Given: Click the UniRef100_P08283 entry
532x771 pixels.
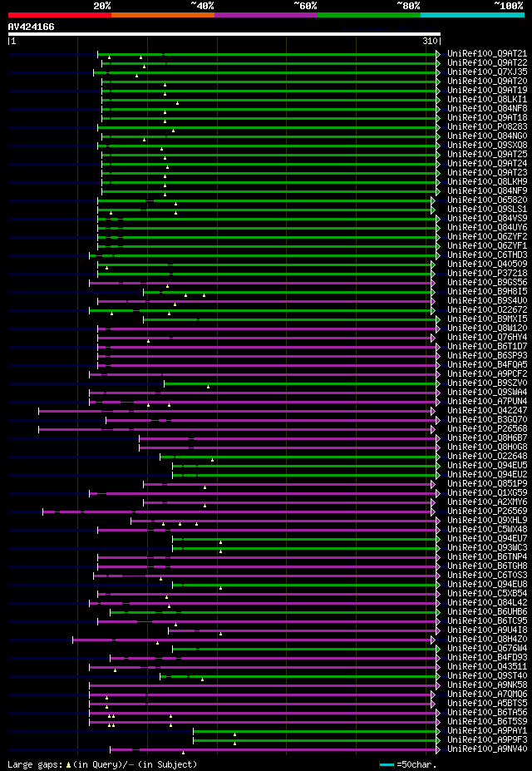Looking at the screenshot, I should tap(487, 127).
